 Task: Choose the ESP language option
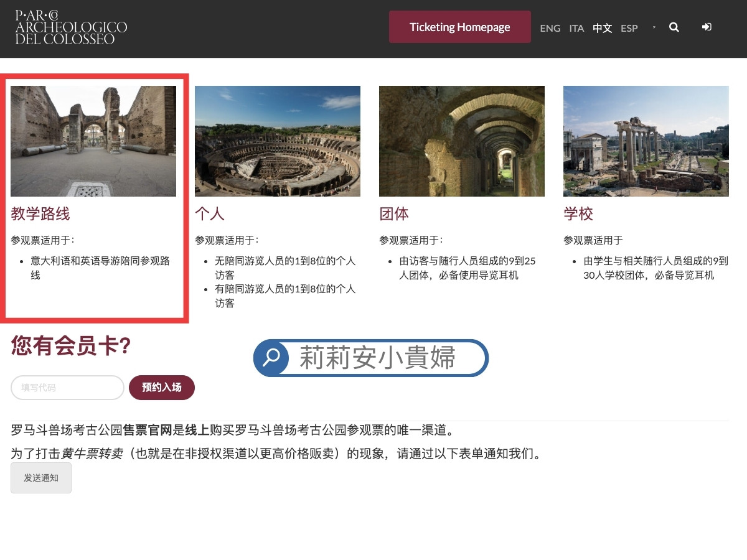(x=629, y=28)
